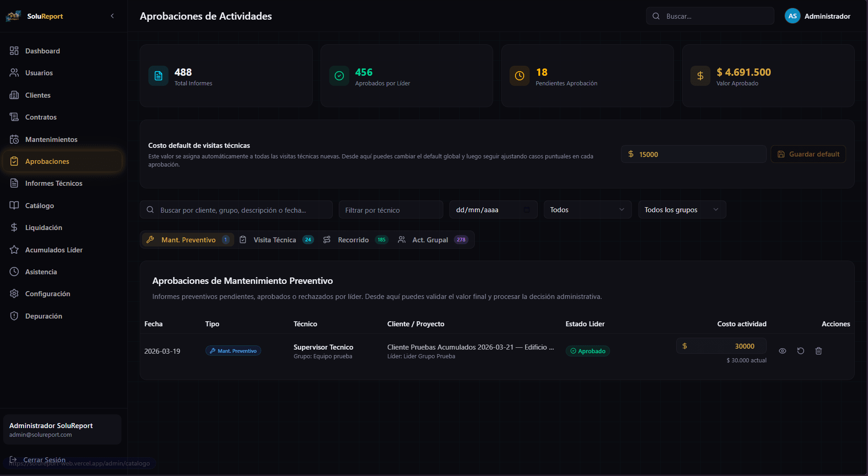Image resolution: width=868 pixels, height=476 pixels.
Task: Click the Guardar default button
Action: click(808, 154)
